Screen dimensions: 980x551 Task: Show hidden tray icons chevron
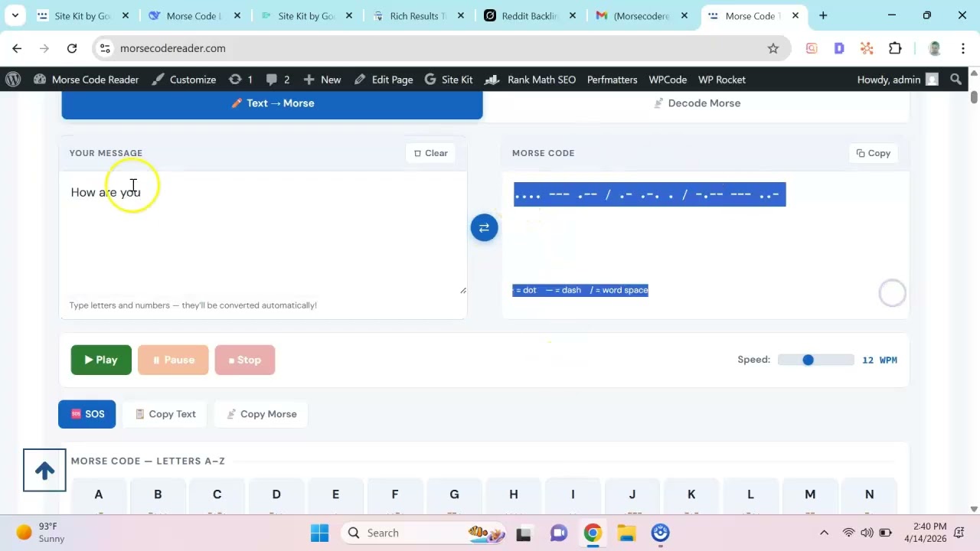click(824, 533)
